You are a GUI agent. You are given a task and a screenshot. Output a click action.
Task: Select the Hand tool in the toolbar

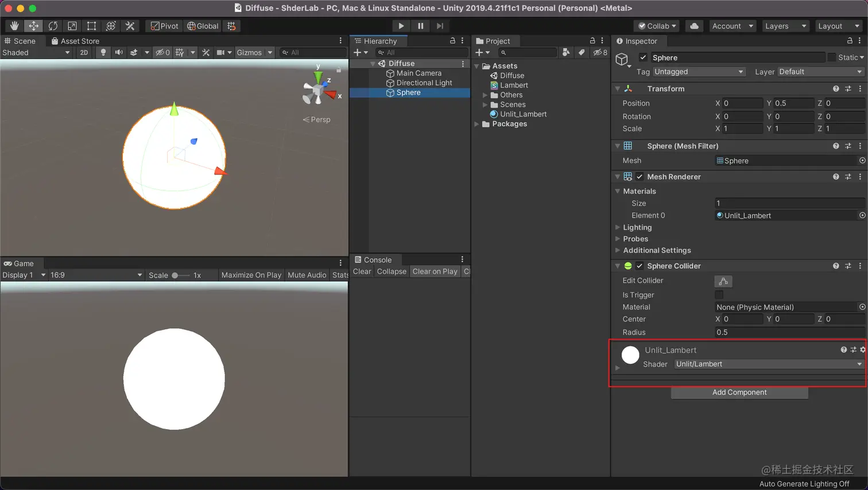point(14,26)
